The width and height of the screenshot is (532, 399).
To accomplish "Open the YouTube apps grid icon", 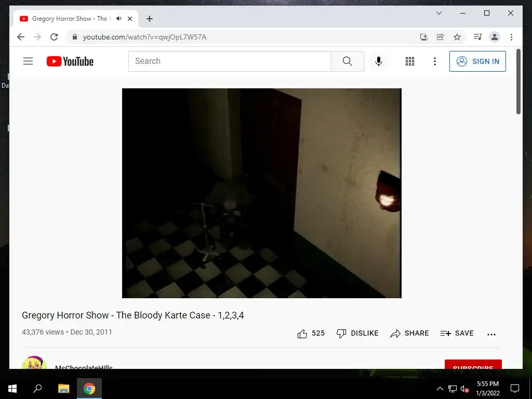I will coord(410,61).
